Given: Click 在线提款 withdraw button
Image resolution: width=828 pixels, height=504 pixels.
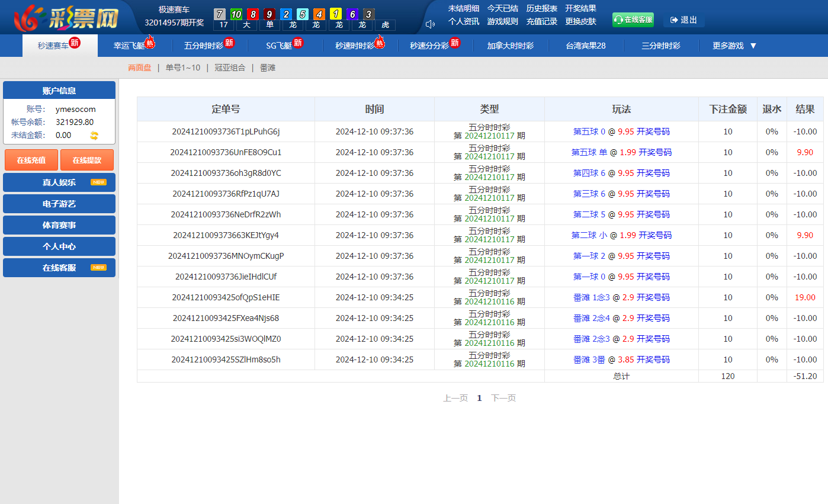Looking at the screenshot, I should pyautogui.click(x=87, y=160).
